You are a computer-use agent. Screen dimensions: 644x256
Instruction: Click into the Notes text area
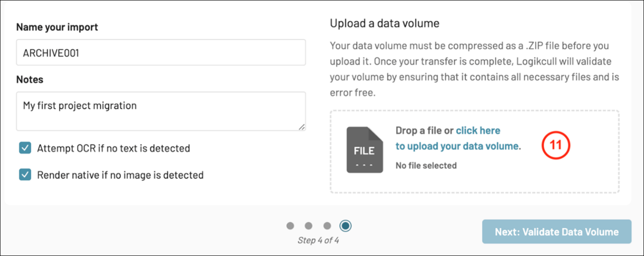click(161, 111)
